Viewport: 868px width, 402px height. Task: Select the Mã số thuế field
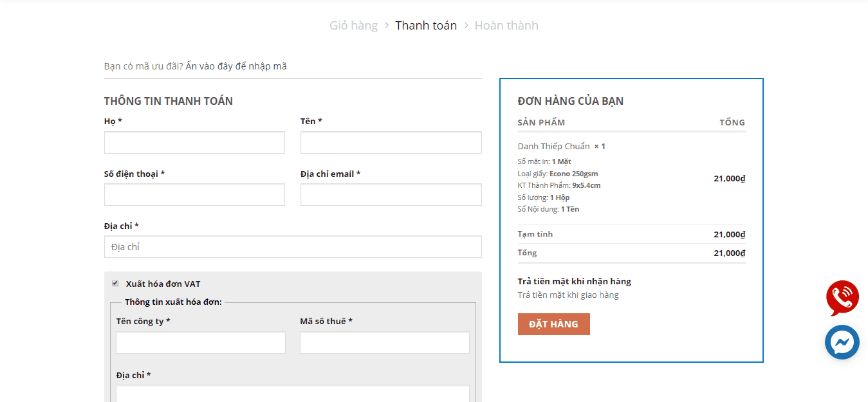384,343
